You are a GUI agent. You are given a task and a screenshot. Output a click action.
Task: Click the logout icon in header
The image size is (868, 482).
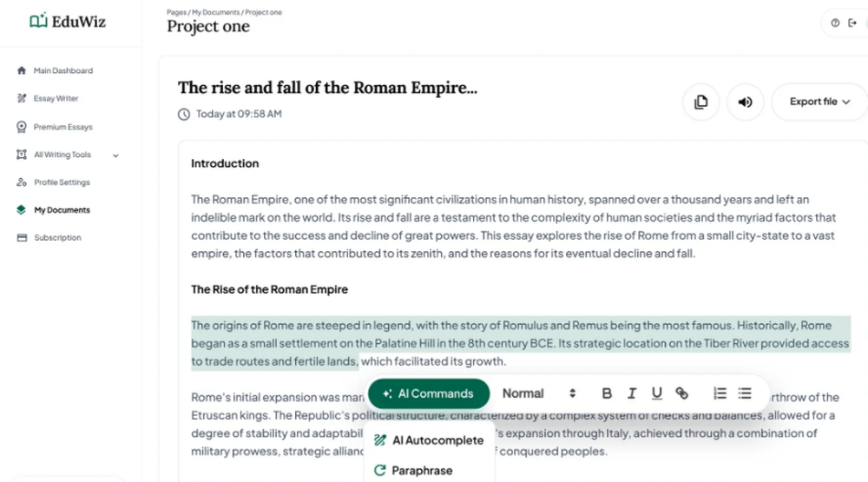[852, 23]
